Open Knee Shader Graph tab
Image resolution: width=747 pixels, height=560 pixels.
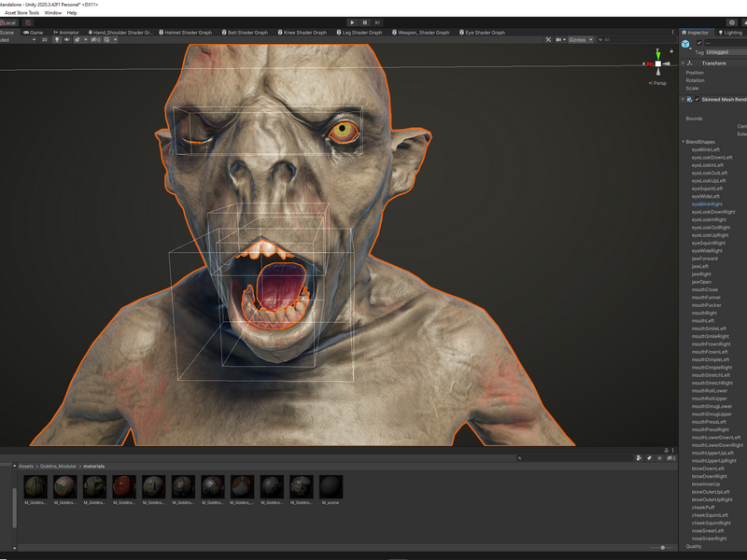pyautogui.click(x=302, y=33)
